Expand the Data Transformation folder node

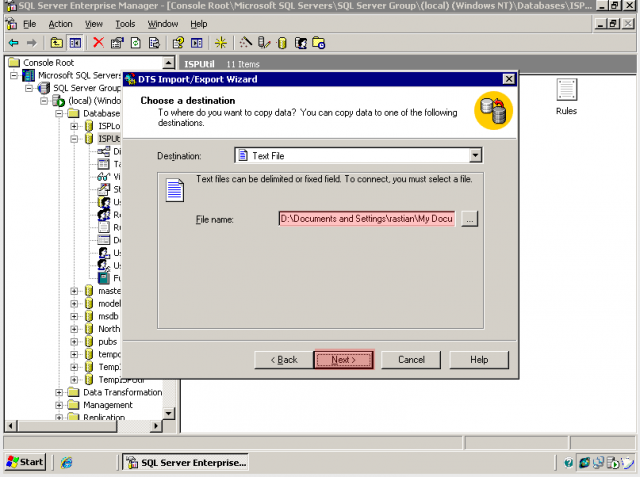pos(59,392)
